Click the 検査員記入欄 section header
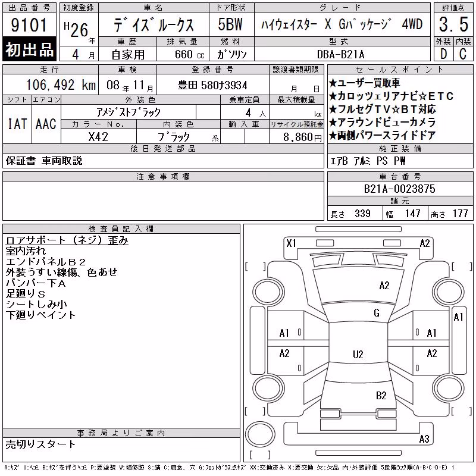The image size is (476, 476). click(x=121, y=229)
